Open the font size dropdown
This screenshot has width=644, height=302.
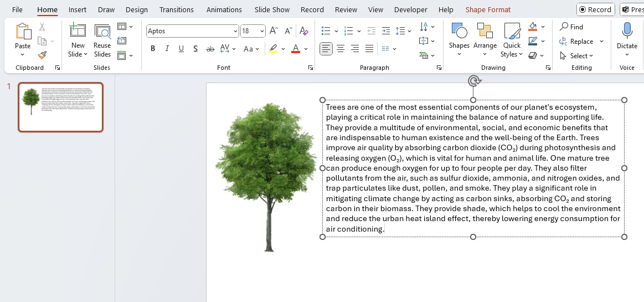[x=262, y=31]
